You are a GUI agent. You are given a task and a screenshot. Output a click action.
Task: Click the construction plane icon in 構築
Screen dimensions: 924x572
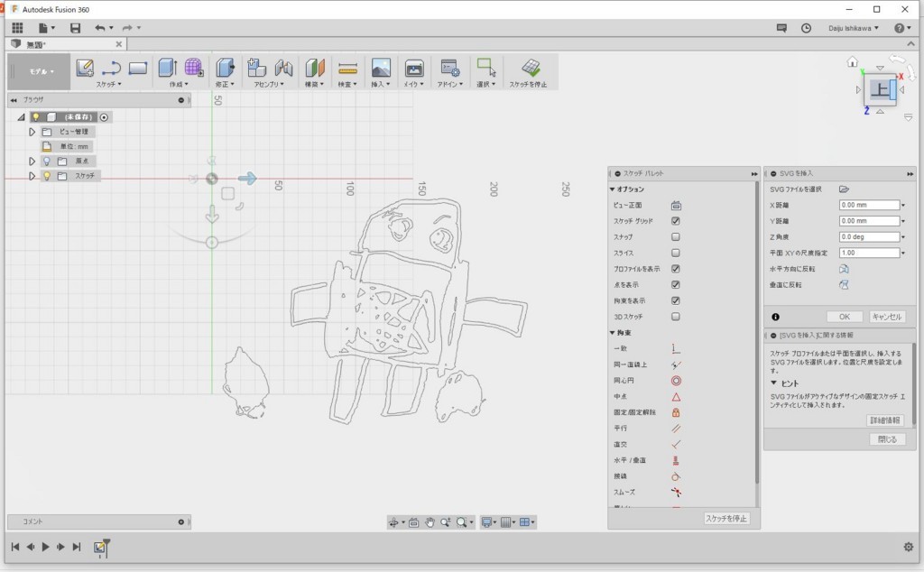click(315, 68)
